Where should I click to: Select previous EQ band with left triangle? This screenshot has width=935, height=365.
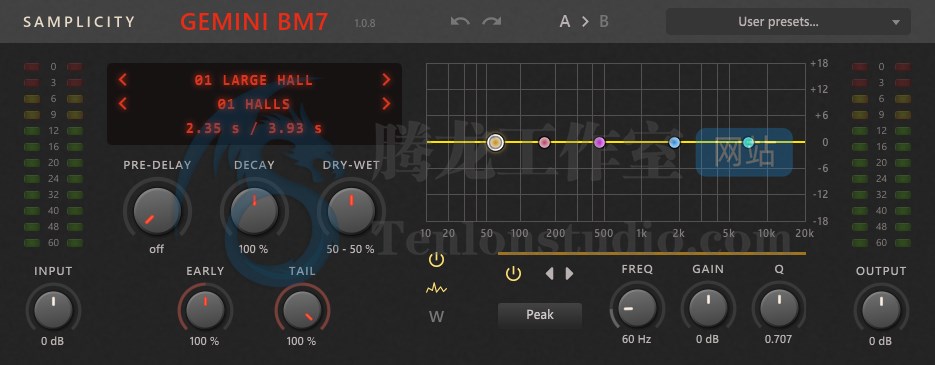[549, 274]
